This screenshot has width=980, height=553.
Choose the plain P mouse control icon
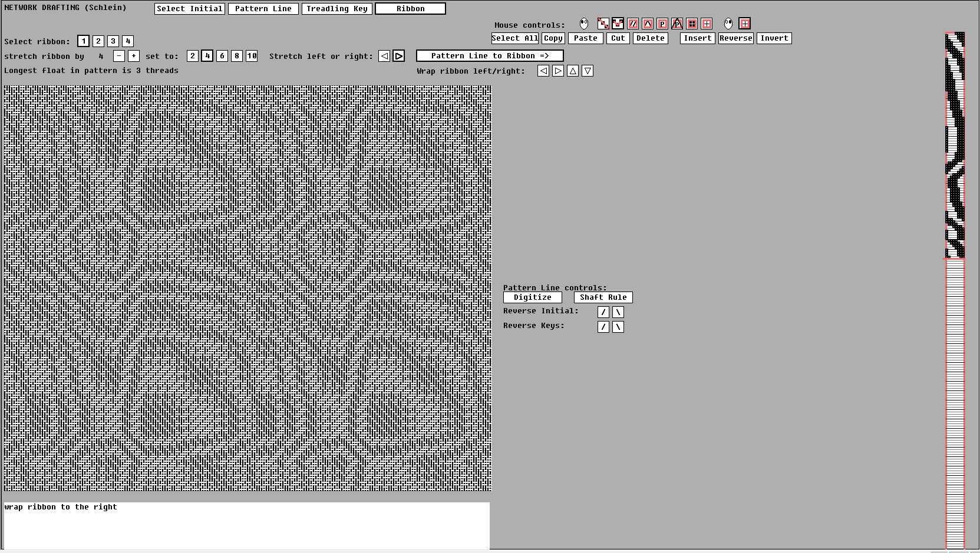[x=662, y=24]
